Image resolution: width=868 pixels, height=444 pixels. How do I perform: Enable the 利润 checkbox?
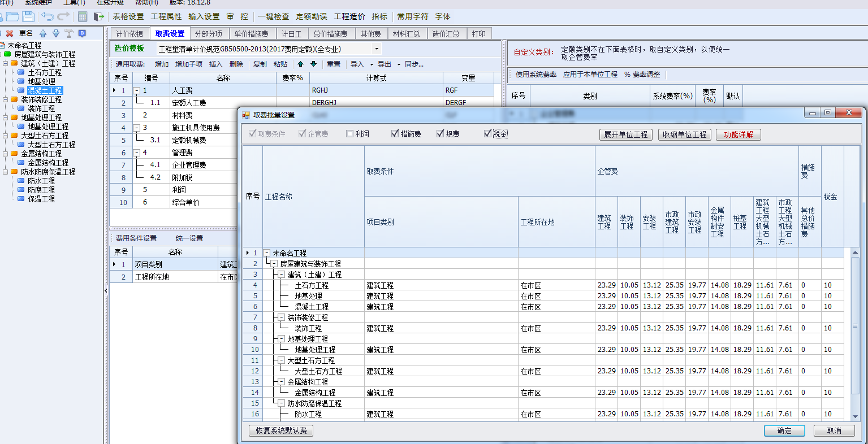click(349, 134)
